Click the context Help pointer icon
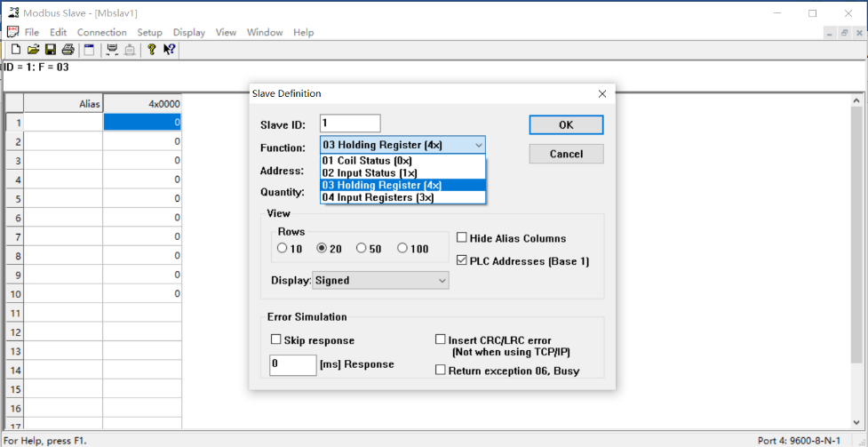Viewport: 868px width, 447px height. [x=169, y=50]
